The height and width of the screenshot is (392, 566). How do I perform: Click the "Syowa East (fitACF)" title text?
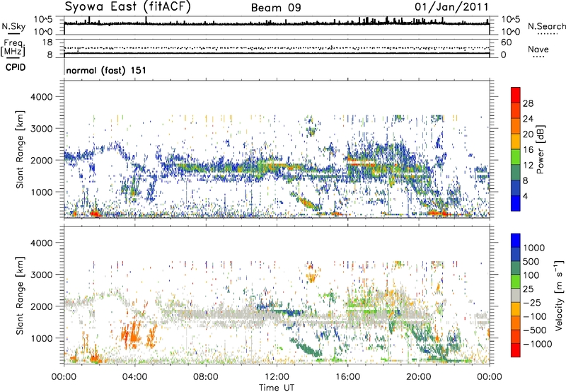[128, 7]
